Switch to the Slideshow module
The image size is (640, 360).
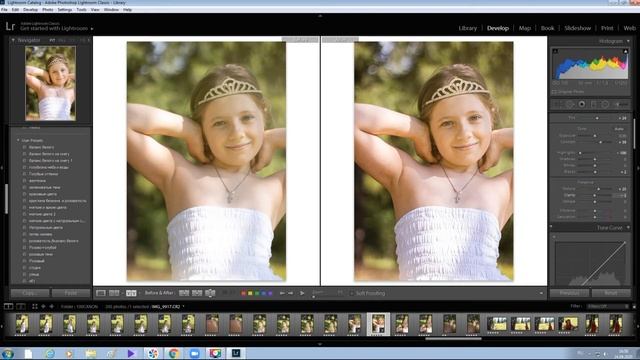(578, 28)
